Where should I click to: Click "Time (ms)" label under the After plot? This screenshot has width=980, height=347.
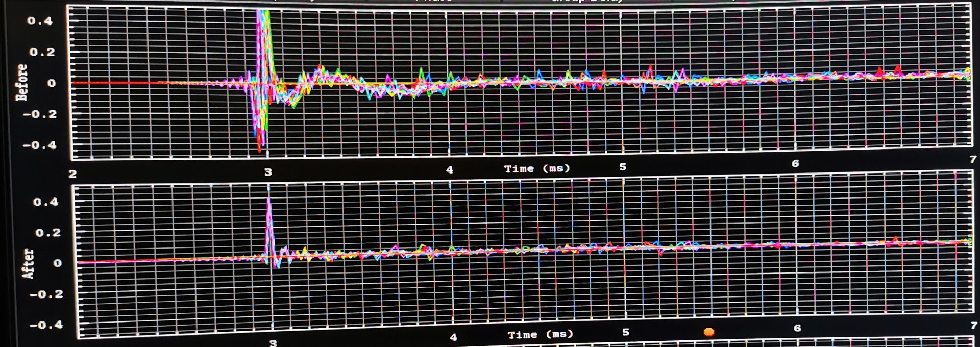pyautogui.click(x=540, y=335)
